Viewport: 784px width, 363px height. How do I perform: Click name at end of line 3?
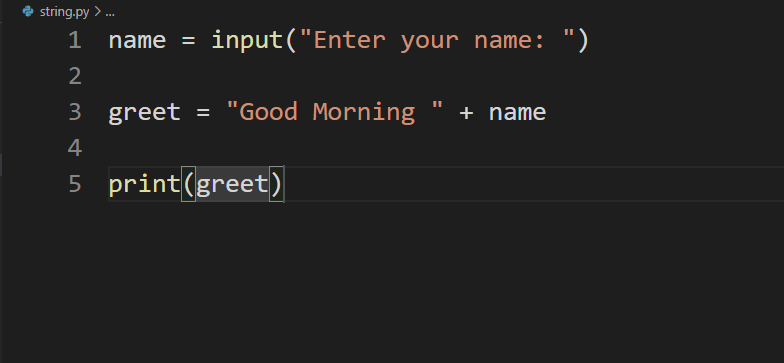[x=518, y=113]
